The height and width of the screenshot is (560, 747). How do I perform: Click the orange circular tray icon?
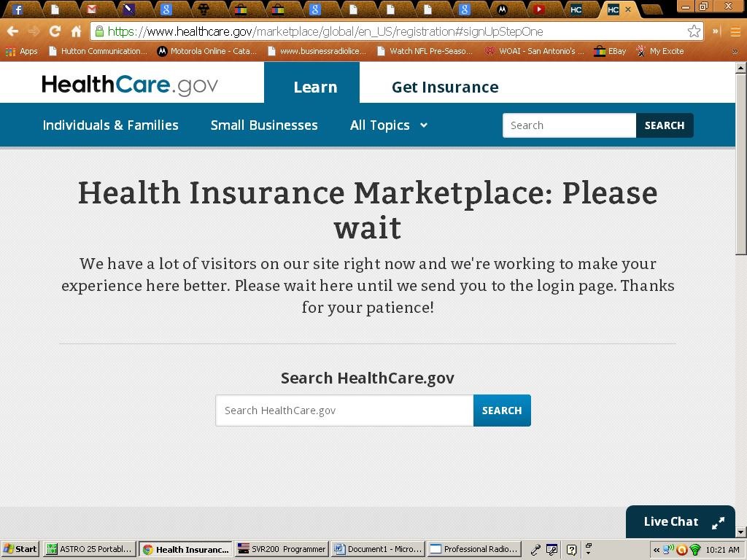point(682,550)
